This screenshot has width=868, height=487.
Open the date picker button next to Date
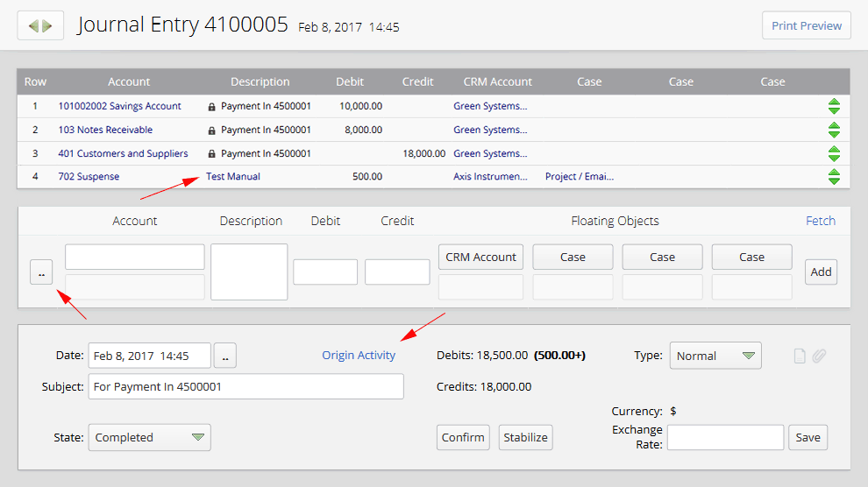click(225, 356)
